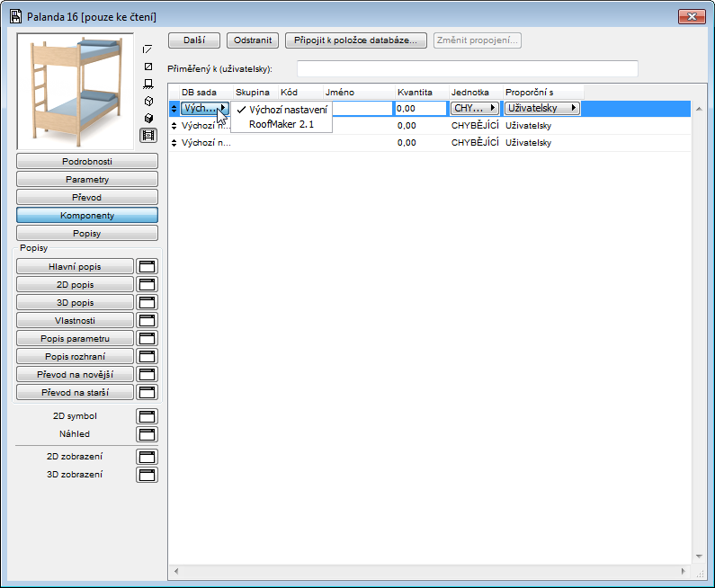The width and height of the screenshot is (715, 588).
Task: Open the DB sada dropdown in first row
Action: click(205, 109)
